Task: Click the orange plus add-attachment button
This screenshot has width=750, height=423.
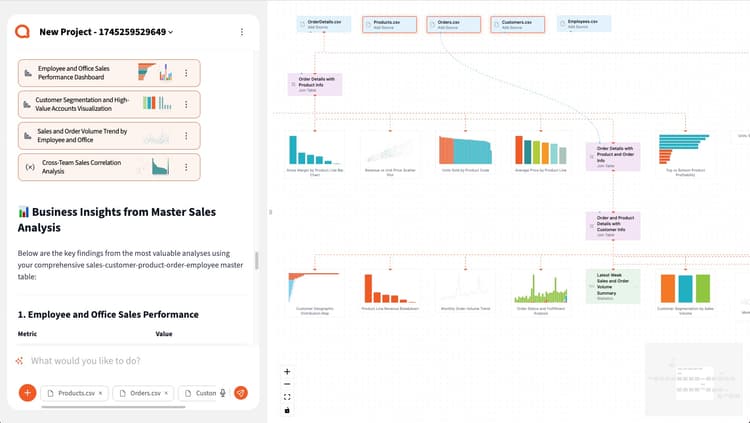Action: coord(27,393)
